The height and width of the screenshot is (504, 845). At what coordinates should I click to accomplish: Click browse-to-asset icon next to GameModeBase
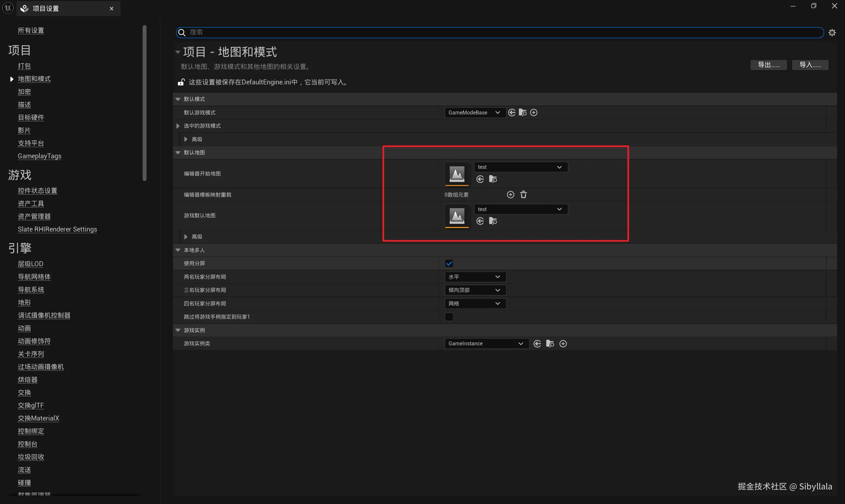(523, 112)
